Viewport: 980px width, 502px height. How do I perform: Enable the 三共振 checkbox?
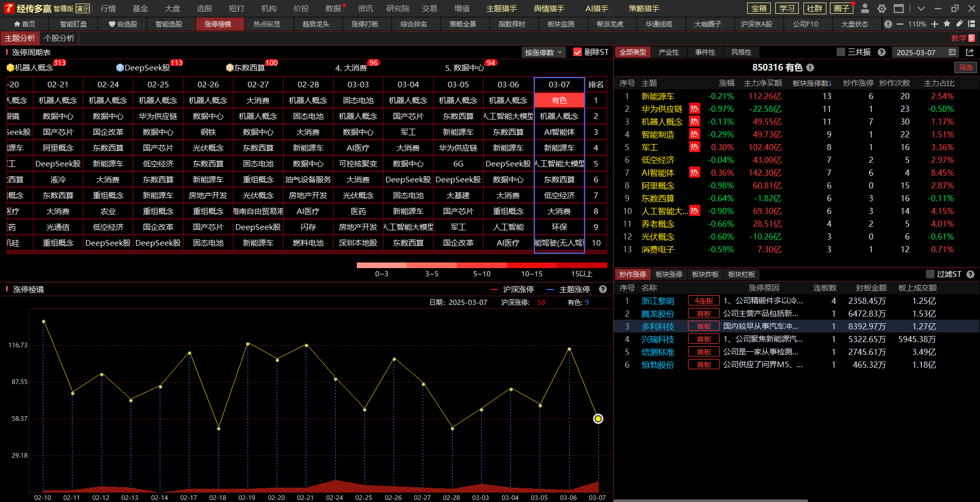coord(841,52)
